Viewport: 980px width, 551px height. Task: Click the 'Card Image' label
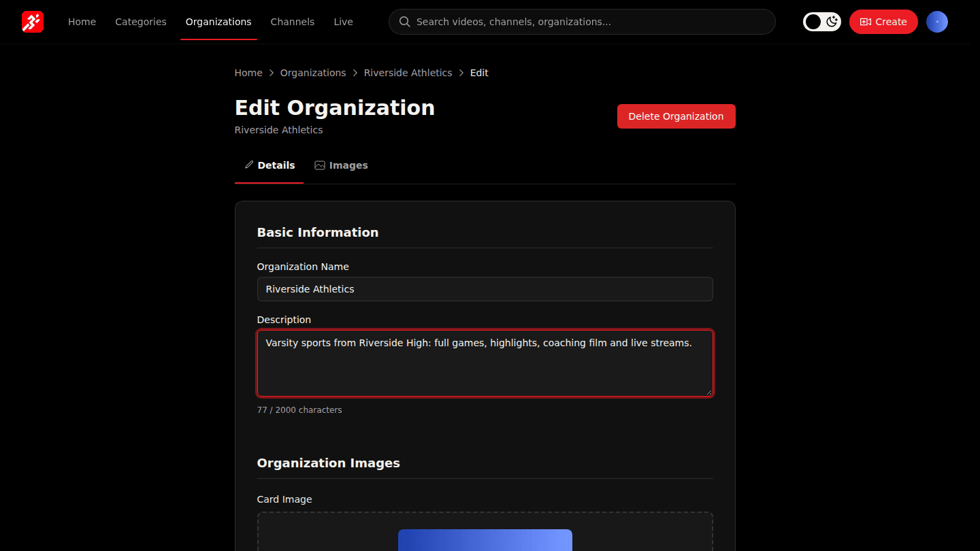click(284, 499)
